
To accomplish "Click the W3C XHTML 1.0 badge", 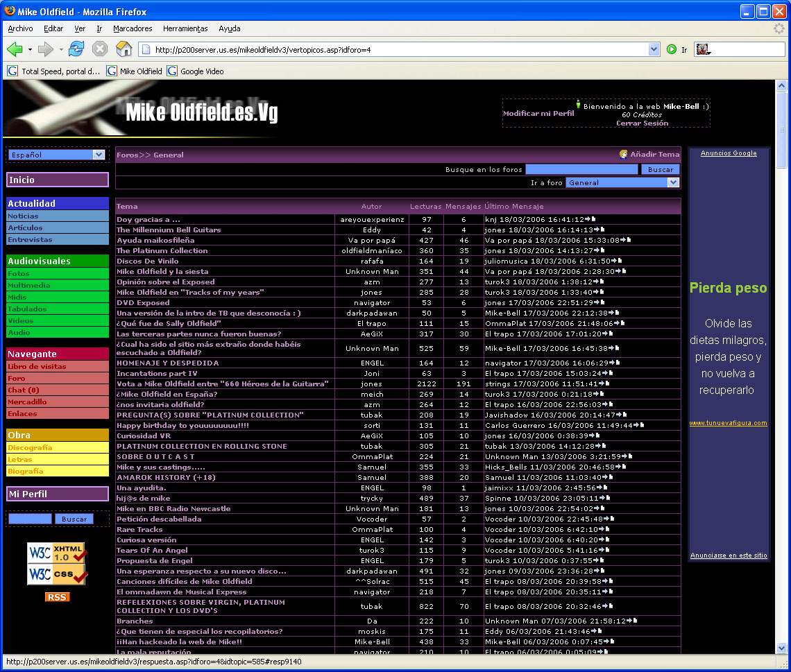I will (x=56, y=553).
